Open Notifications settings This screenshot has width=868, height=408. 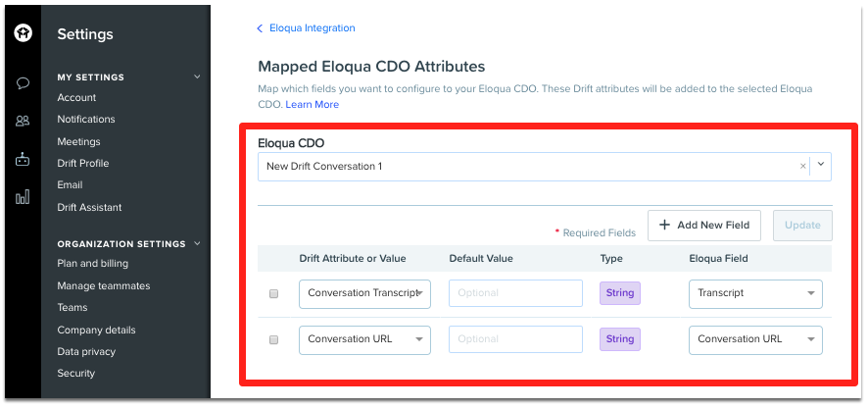[x=86, y=120]
